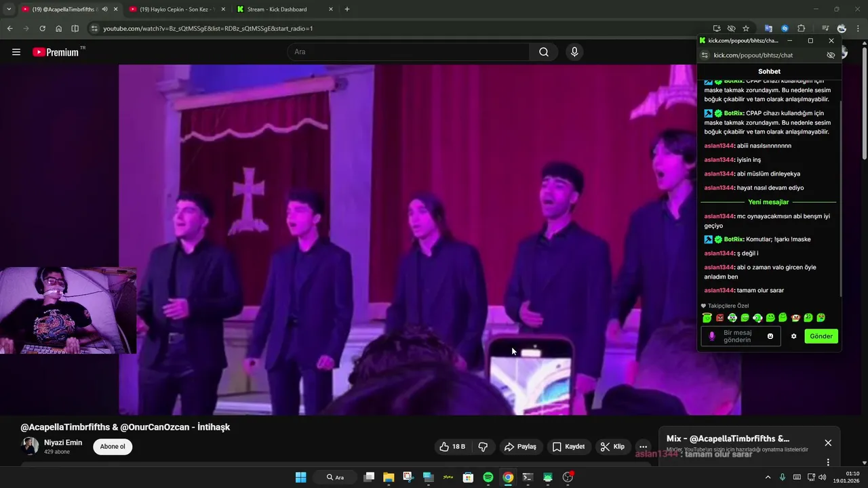Open aslan1344 username on 'tamam olur sarar' message

[x=719, y=290]
